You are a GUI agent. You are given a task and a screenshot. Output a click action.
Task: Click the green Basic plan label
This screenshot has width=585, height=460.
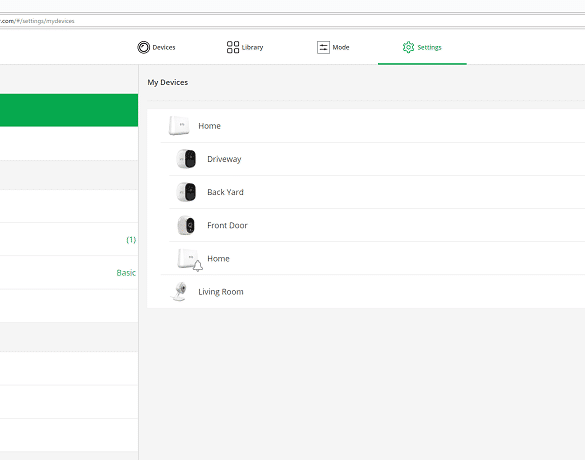click(x=126, y=273)
